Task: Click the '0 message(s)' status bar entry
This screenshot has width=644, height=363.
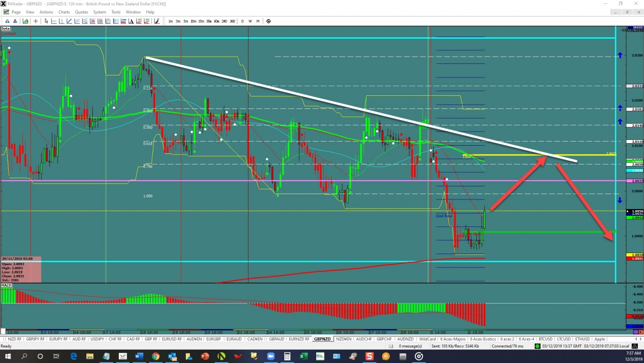Action: [410, 346]
